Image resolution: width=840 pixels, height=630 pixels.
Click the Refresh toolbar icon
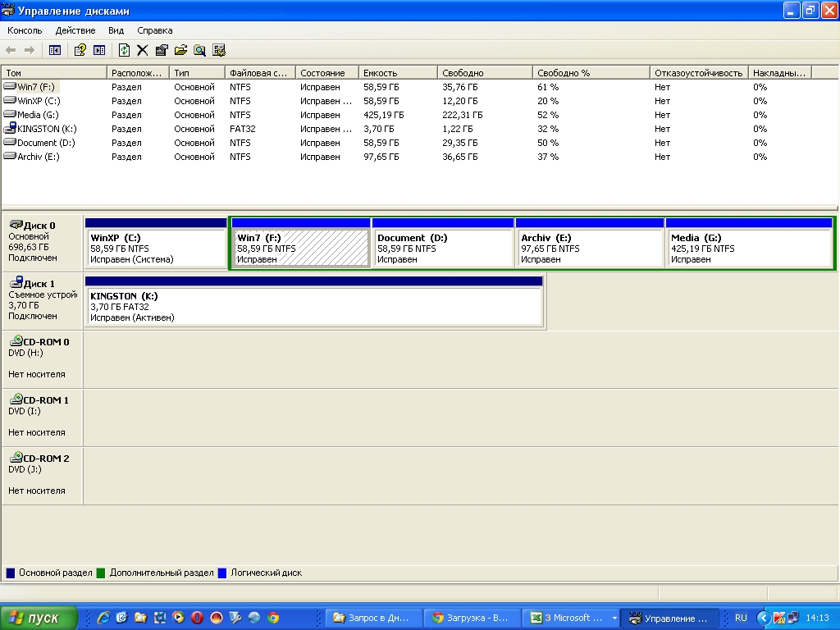(x=124, y=50)
